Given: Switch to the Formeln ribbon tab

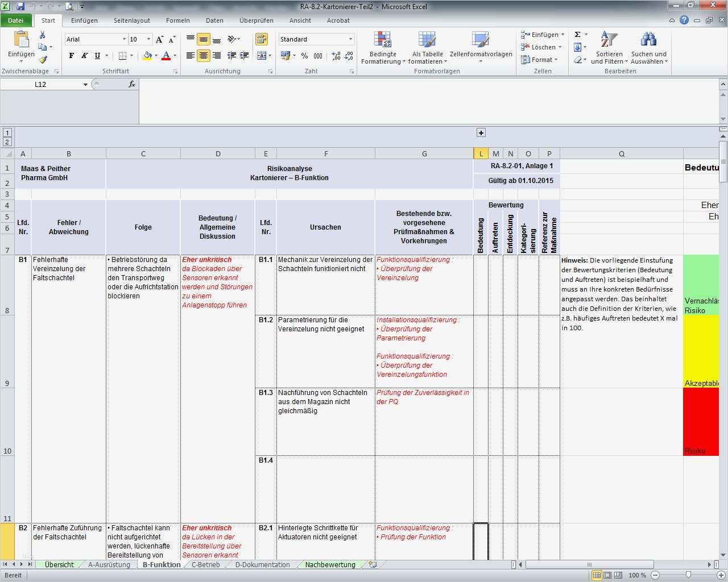Looking at the screenshot, I should [177, 20].
